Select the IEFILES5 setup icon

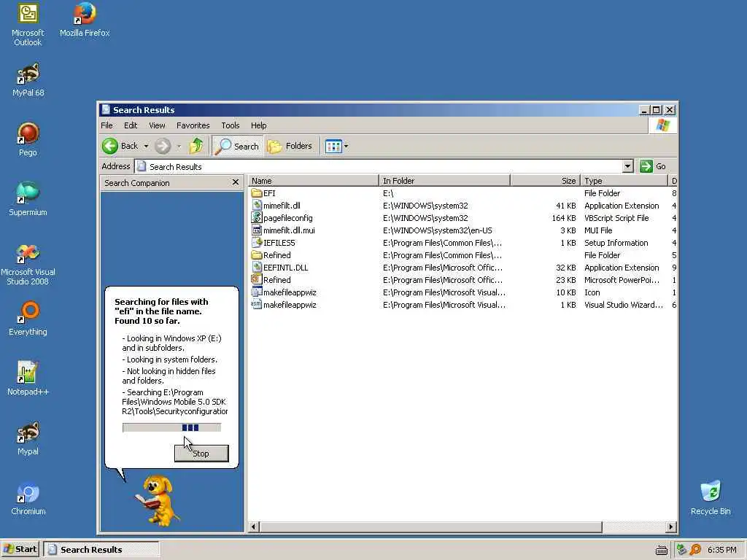pyautogui.click(x=257, y=242)
